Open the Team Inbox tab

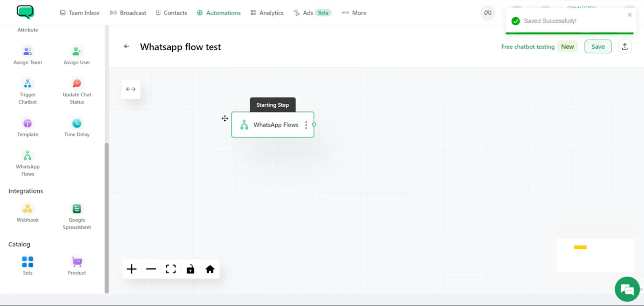point(80,13)
